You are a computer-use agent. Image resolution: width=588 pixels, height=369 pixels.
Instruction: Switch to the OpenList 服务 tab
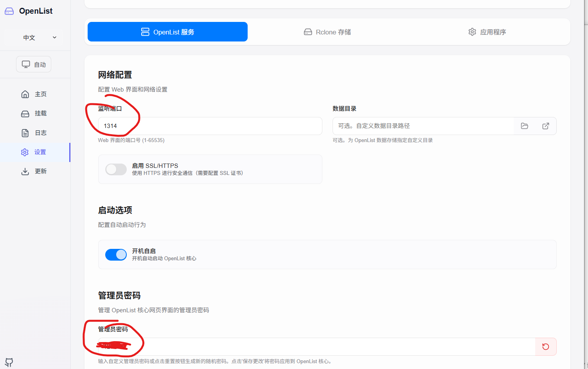pyautogui.click(x=167, y=32)
